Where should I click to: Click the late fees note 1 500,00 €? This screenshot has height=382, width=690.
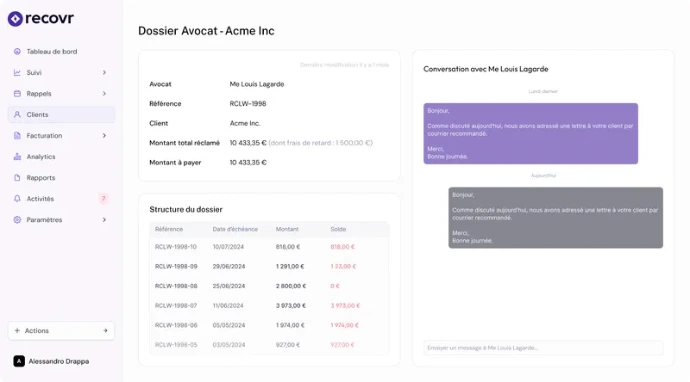click(320, 143)
